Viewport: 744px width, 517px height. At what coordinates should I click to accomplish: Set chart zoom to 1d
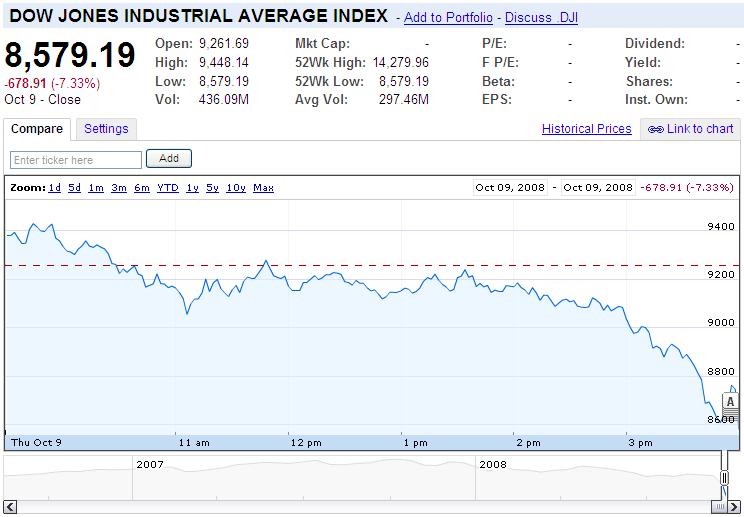coord(55,188)
